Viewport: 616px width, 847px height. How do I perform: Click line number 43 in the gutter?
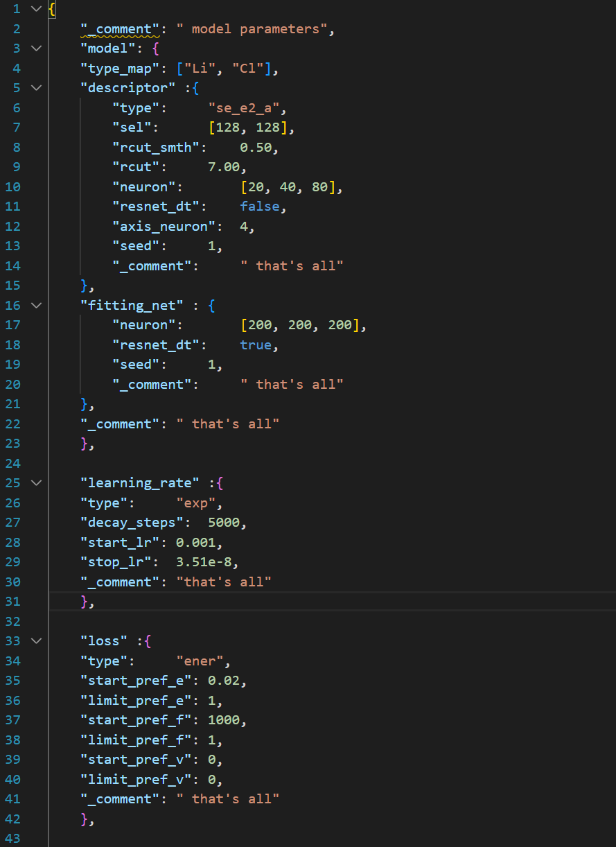click(x=13, y=838)
